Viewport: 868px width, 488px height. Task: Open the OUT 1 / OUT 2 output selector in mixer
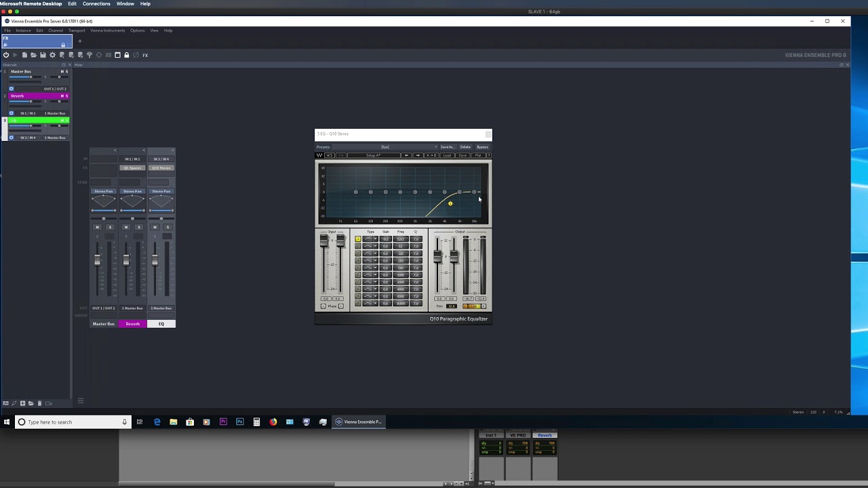(104, 308)
